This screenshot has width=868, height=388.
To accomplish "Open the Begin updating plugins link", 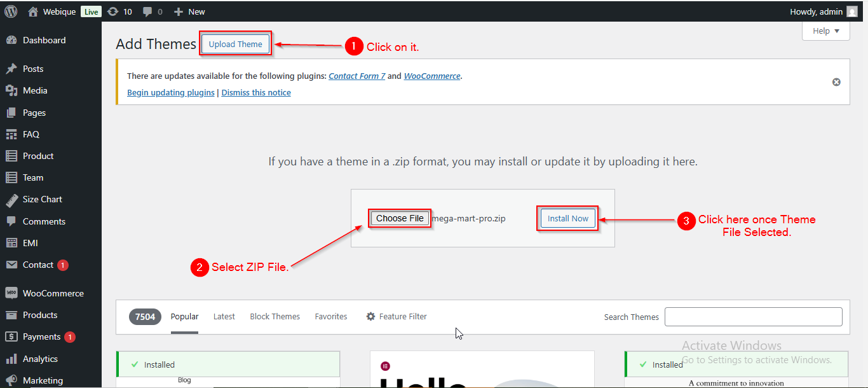I will [x=170, y=92].
